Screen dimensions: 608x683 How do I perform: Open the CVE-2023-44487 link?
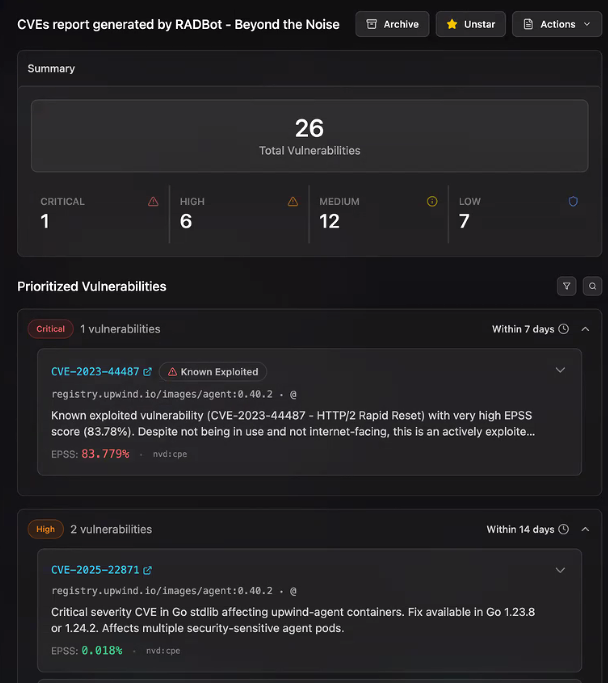click(x=95, y=372)
